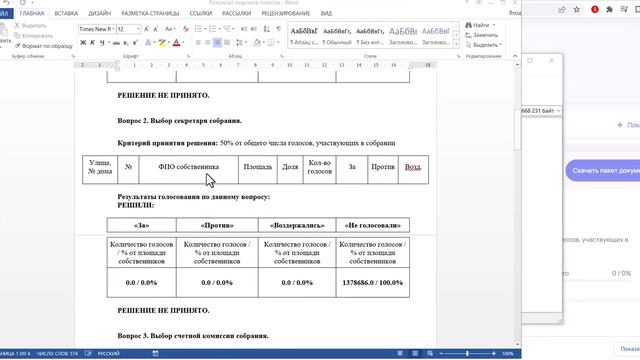Viewport: 640px width, 360px height.
Task: Apply the first Заголовок heading style
Action: 403,36
